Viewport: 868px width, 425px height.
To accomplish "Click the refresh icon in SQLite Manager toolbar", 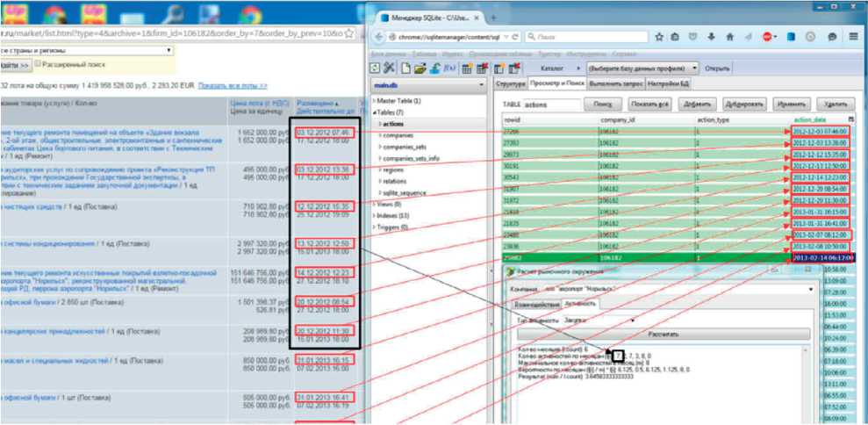I will [375, 68].
